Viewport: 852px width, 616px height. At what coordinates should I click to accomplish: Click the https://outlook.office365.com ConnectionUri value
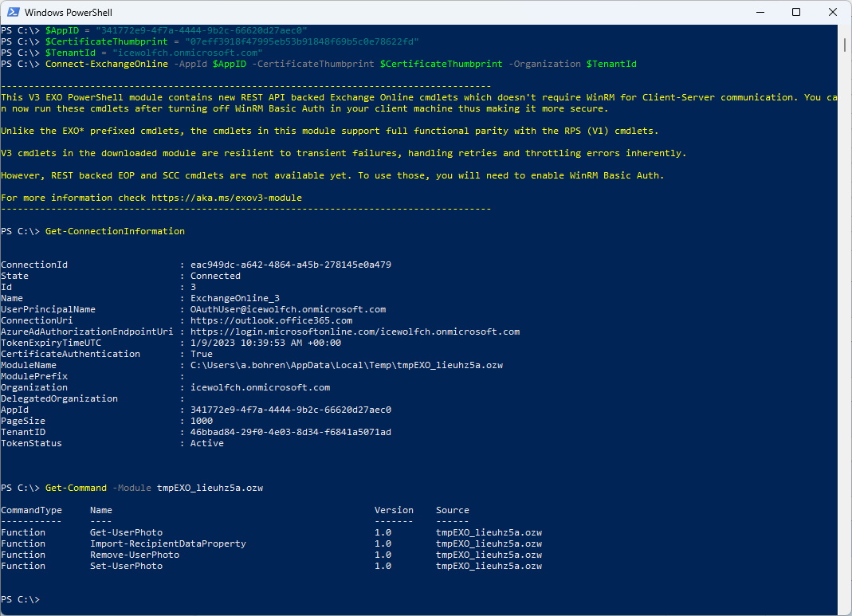(271, 320)
